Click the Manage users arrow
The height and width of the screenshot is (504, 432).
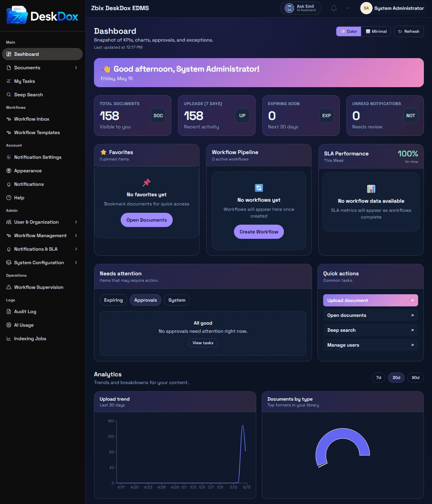[412, 345]
